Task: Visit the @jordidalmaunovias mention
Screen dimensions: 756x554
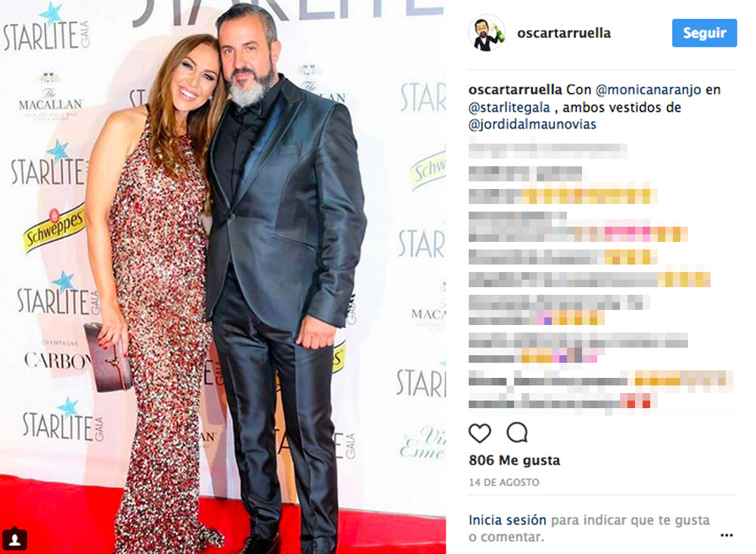Action: pyautogui.click(x=532, y=125)
